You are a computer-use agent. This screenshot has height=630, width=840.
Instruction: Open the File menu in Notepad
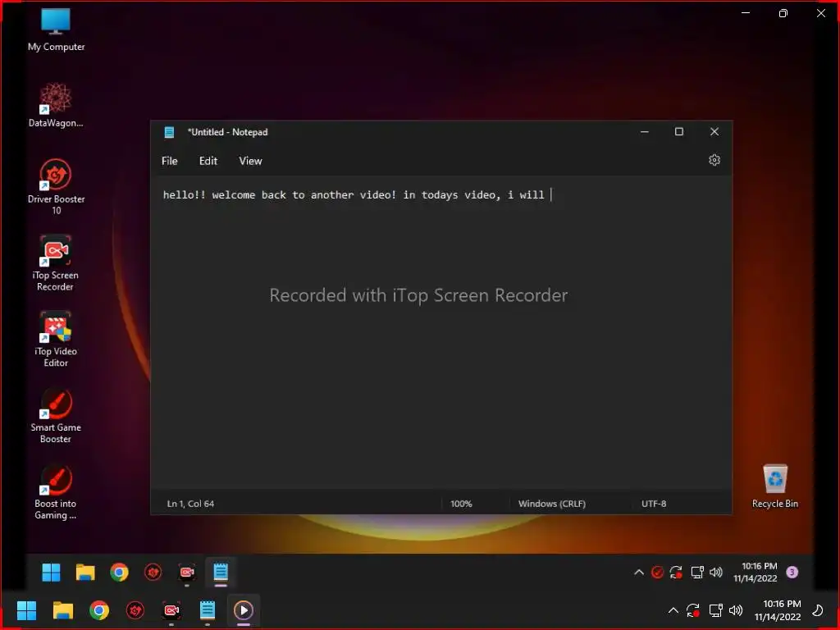pyautogui.click(x=169, y=161)
